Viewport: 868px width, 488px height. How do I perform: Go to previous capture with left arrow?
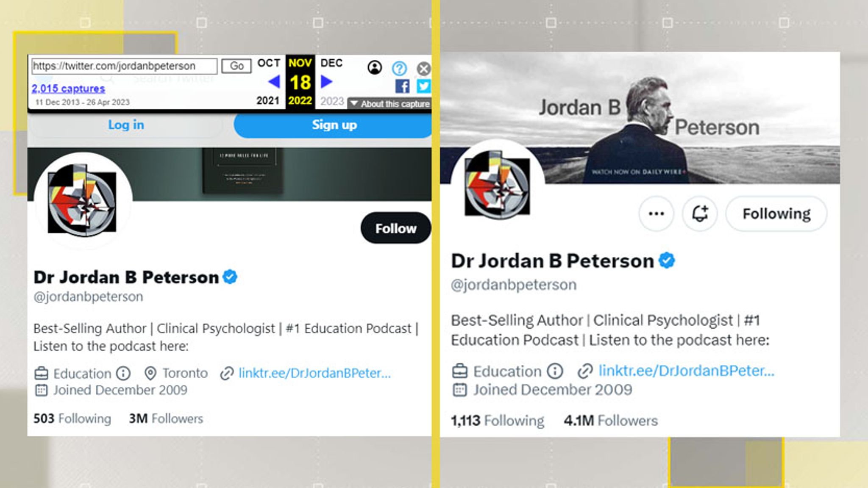coord(274,81)
